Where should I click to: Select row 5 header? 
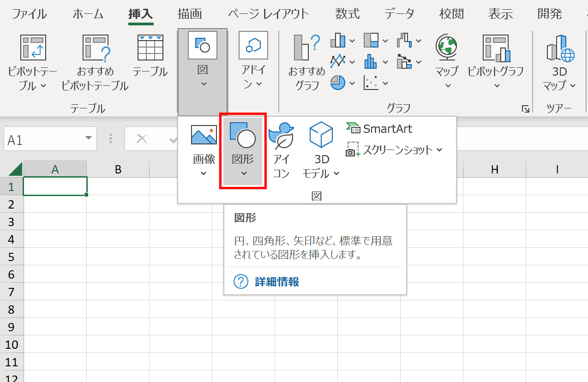click(x=12, y=257)
